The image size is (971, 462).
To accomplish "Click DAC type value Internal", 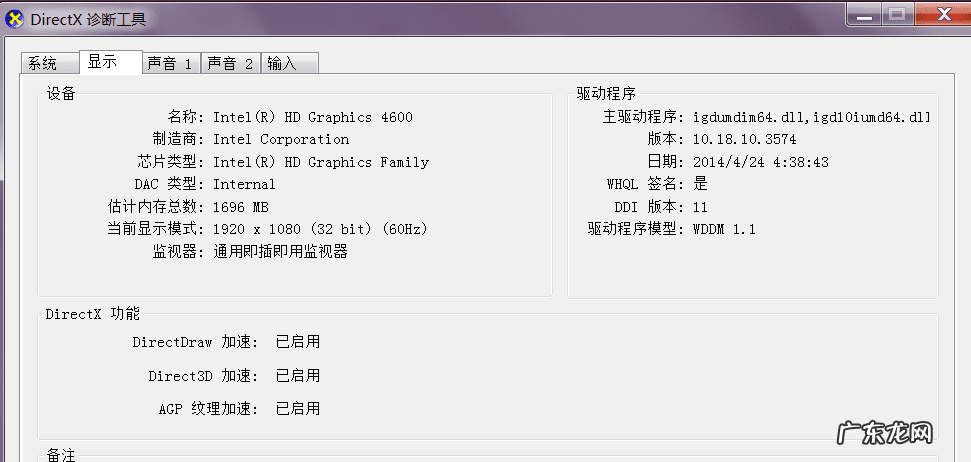I will click(244, 185).
